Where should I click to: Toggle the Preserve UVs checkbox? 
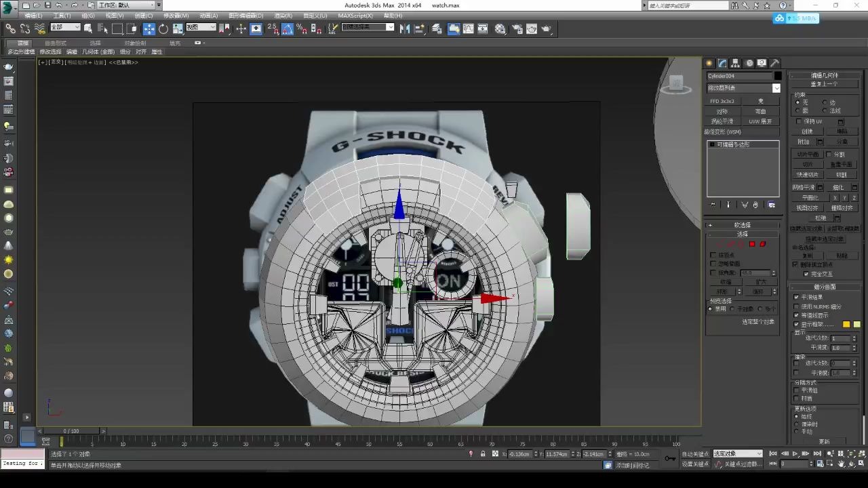[x=800, y=121]
